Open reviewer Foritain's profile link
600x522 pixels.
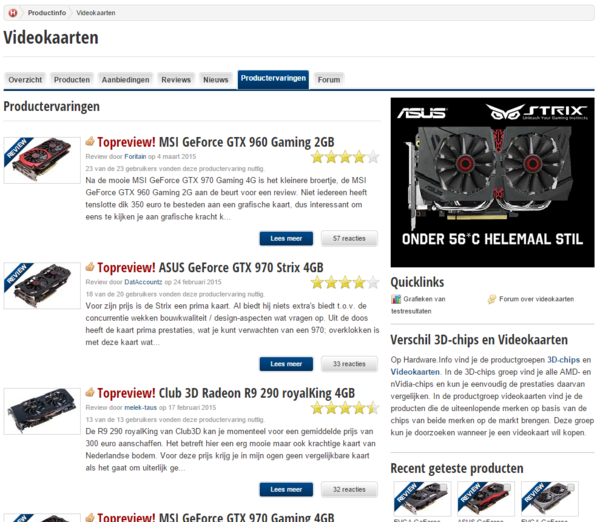[x=135, y=157]
